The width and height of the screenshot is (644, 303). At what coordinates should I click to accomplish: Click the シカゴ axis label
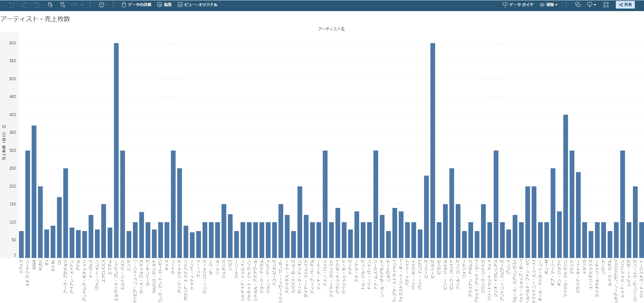pos(230,265)
